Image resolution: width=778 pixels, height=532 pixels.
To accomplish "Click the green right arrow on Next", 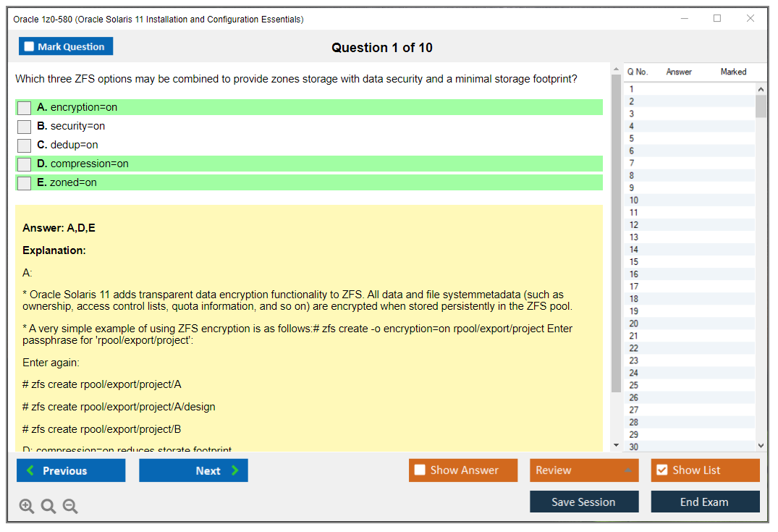I will pyautogui.click(x=235, y=470).
